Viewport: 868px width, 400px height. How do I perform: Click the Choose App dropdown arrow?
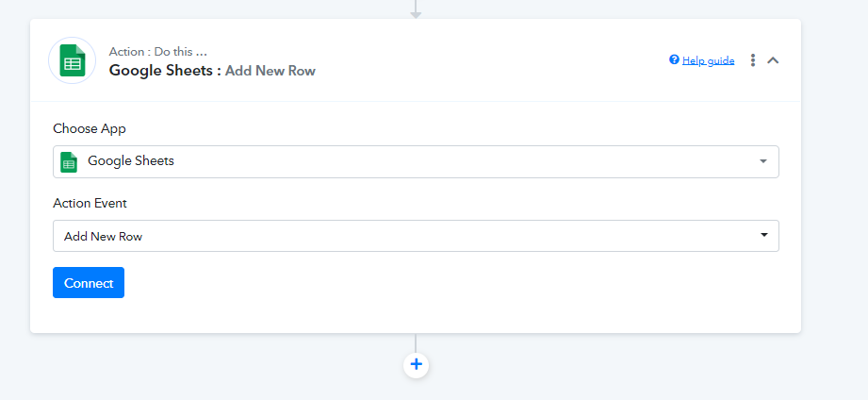click(x=762, y=161)
